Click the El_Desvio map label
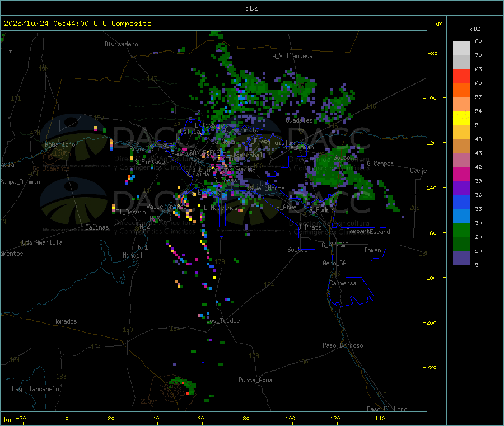Screen dimensions: 504x426 pos(131,212)
